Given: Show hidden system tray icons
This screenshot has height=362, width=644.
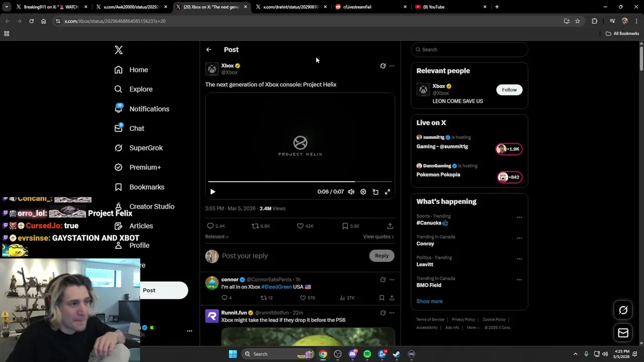Looking at the screenshot, I should (577, 354).
